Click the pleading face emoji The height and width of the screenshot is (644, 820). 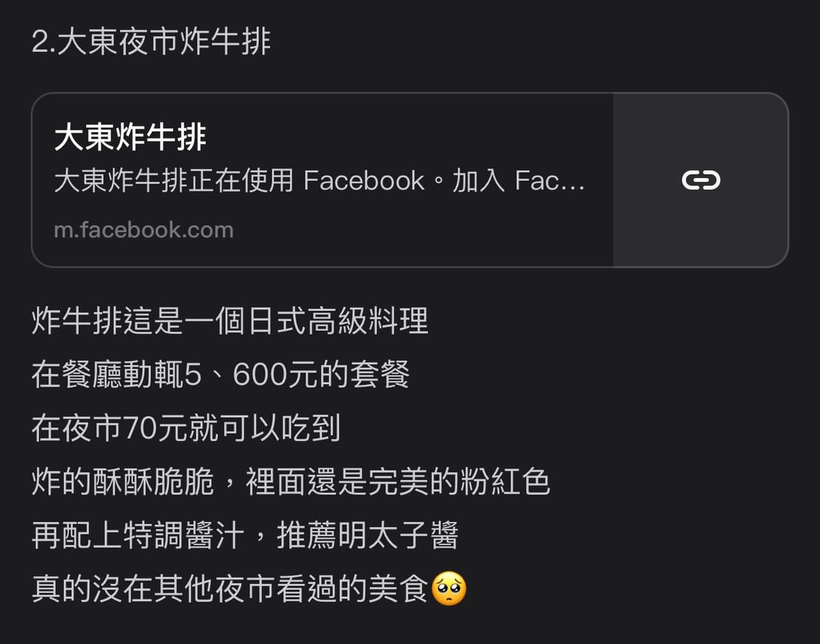coord(449,589)
